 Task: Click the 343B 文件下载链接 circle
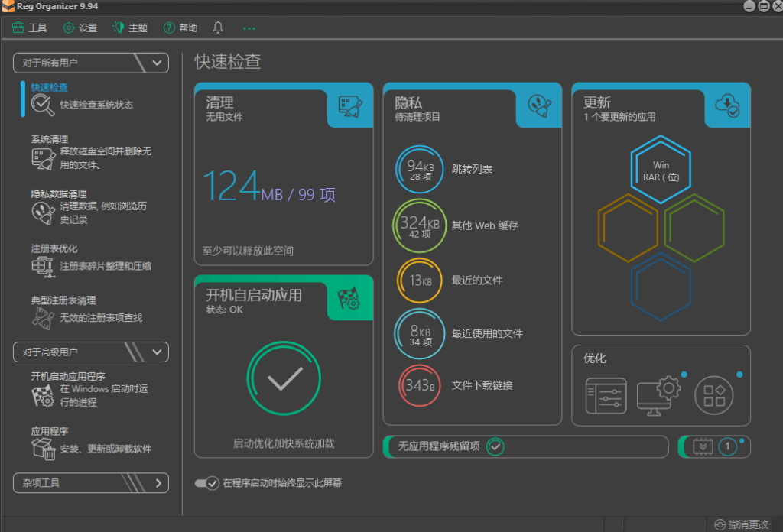[x=420, y=385]
